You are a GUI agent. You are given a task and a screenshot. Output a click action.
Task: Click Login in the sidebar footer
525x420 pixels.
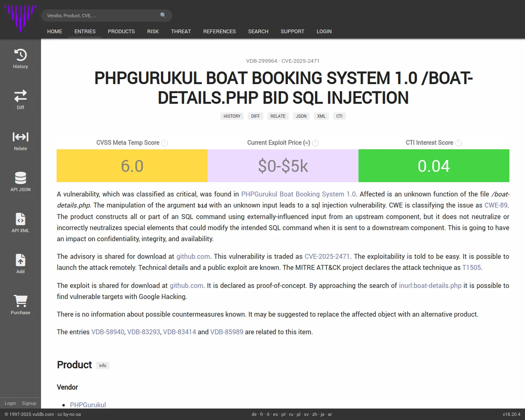pyautogui.click(x=10, y=403)
